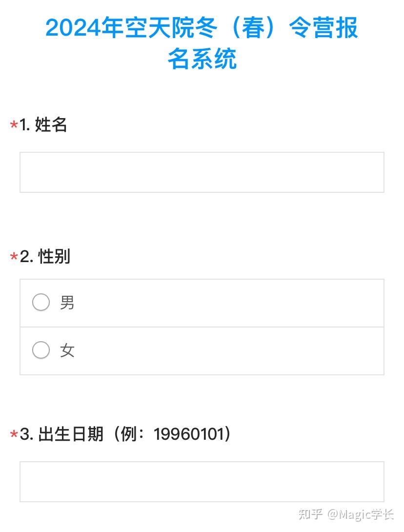The height and width of the screenshot is (532, 404).
Task: Click the 姓名 text input box
Action: click(x=202, y=172)
